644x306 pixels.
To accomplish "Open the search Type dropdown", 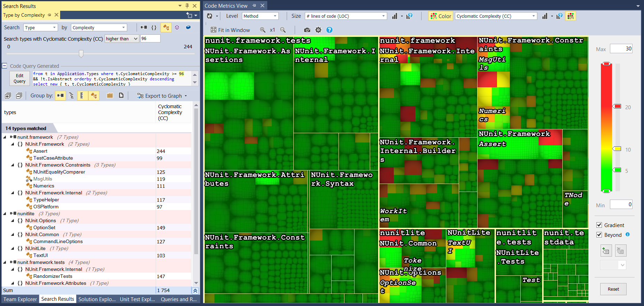I will pyautogui.click(x=41, y=27).
